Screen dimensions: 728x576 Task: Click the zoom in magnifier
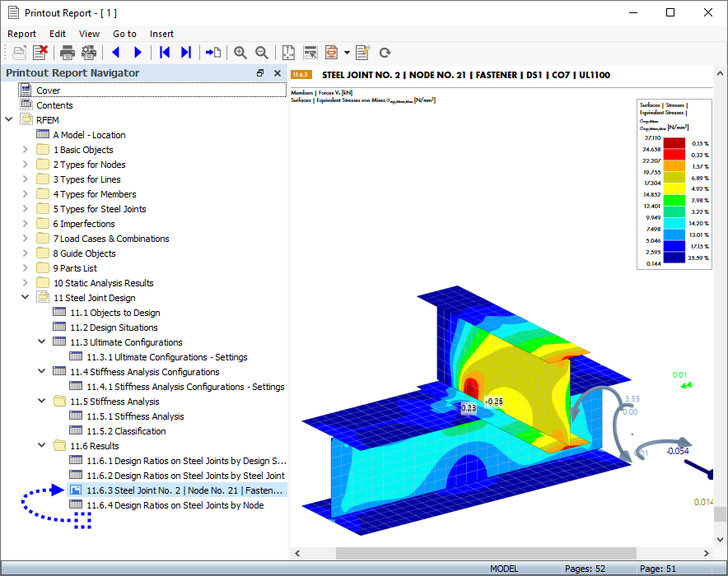pos(240,53)
